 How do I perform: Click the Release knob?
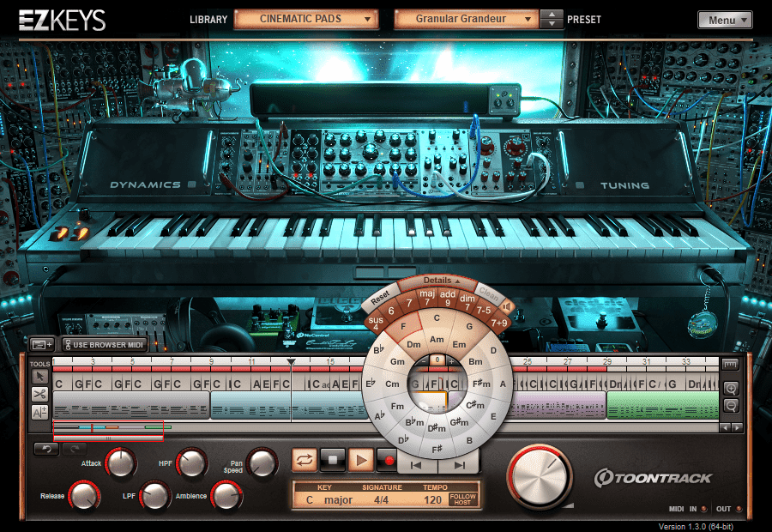coord(84,496)
